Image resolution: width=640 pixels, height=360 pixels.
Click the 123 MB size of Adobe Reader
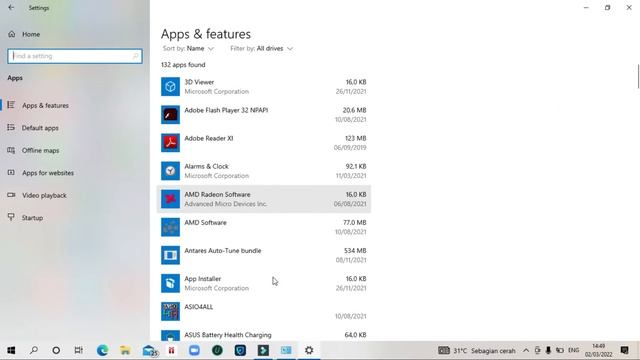click(356, 138)
